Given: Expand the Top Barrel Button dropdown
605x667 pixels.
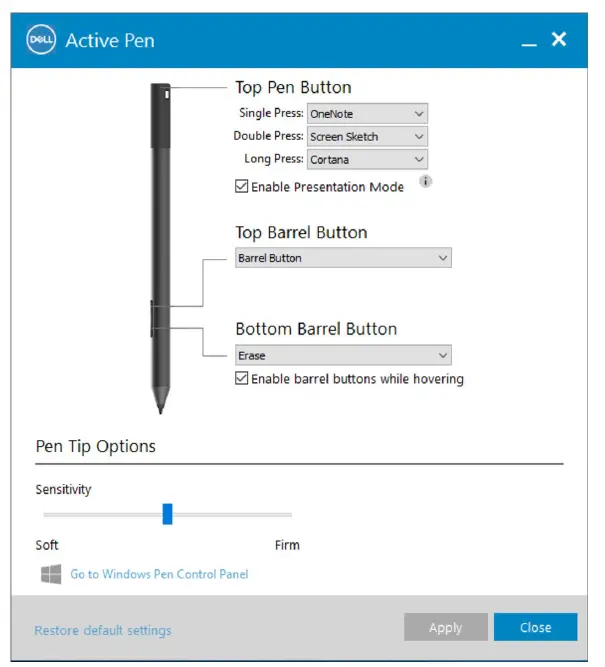Looking at the screenshot, I should 343,258.
